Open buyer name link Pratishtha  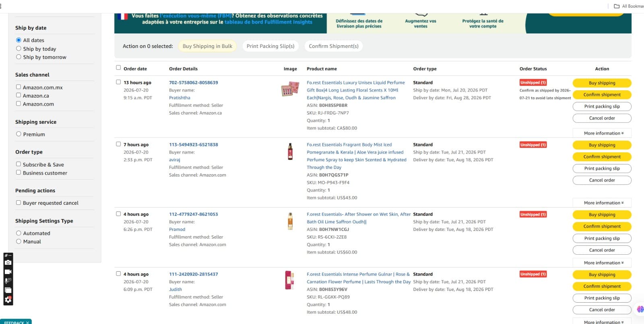point(180,98)
